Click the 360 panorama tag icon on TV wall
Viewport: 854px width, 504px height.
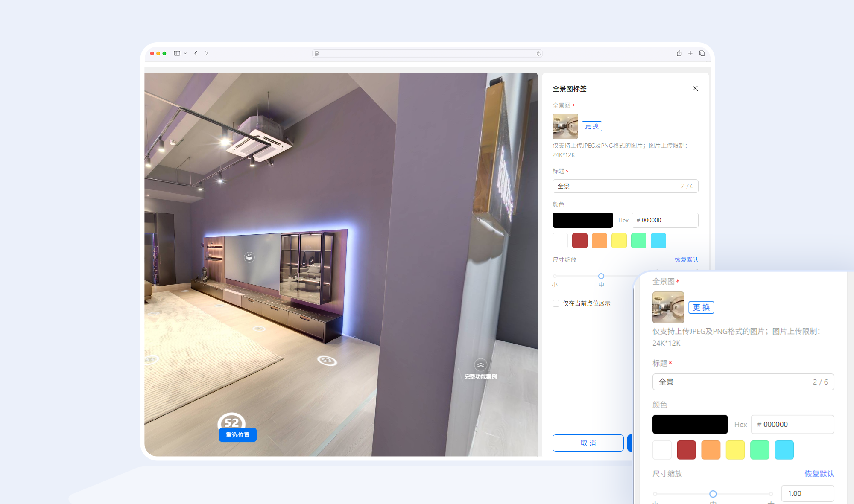coord(249,257)
